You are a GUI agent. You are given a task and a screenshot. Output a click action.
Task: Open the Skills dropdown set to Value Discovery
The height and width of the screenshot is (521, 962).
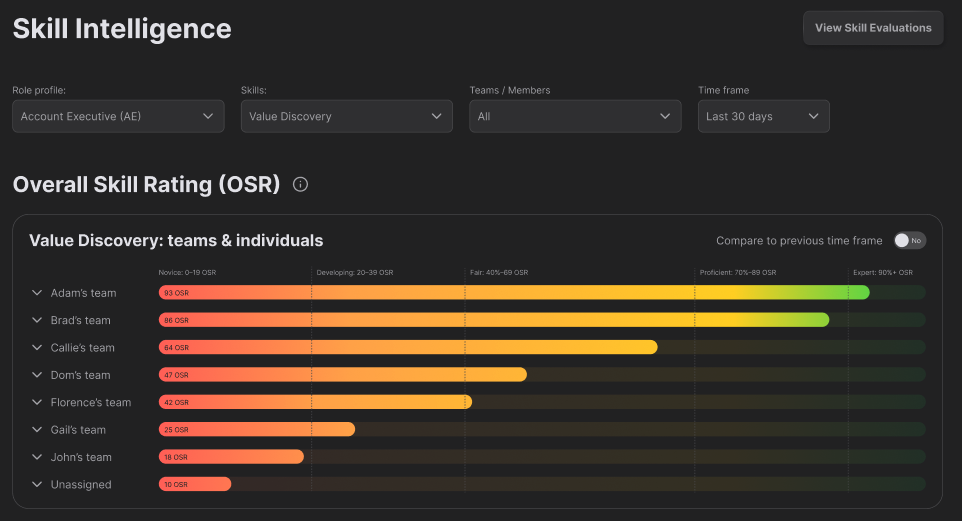[x=347, y=116]
